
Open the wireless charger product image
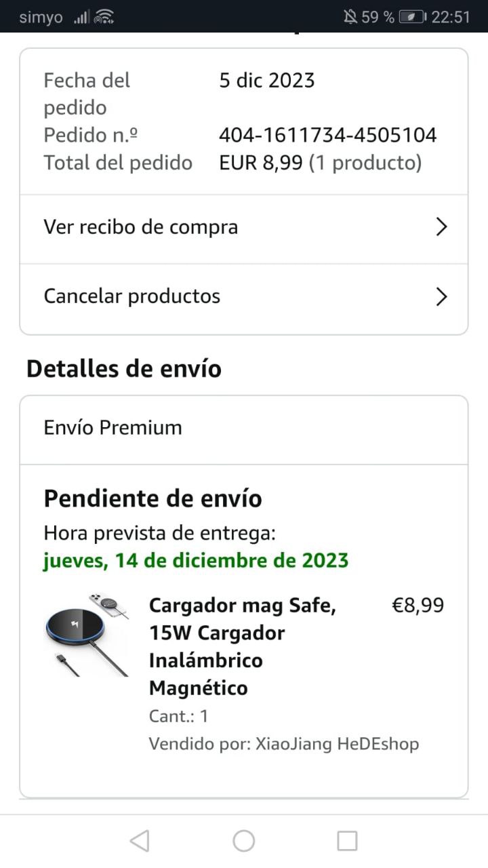coord(87,635)
